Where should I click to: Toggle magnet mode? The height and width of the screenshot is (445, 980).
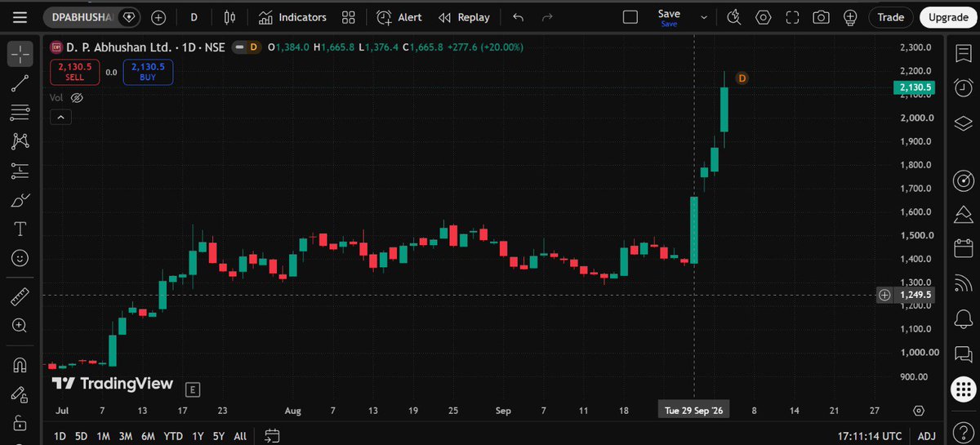click(x=20, y=364)
